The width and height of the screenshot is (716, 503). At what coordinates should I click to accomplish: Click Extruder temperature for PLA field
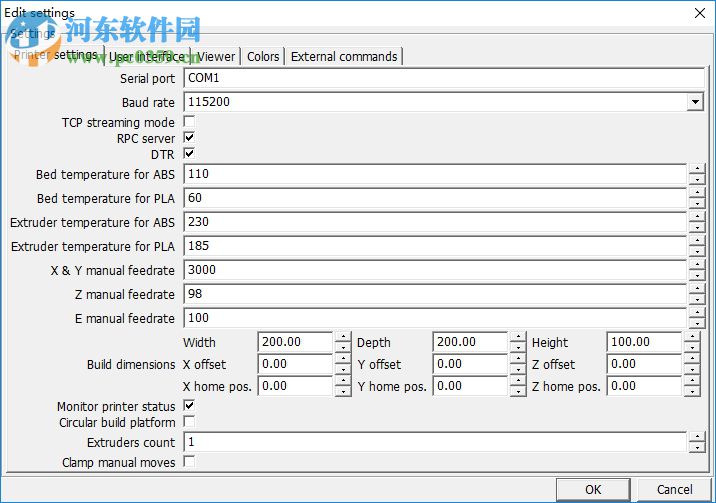tap(435, 246)
